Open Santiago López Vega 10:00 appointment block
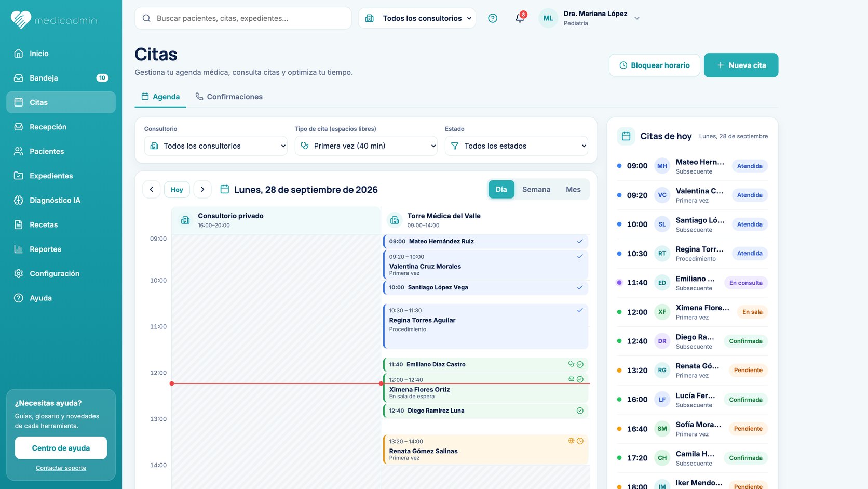 pos(485,287)
